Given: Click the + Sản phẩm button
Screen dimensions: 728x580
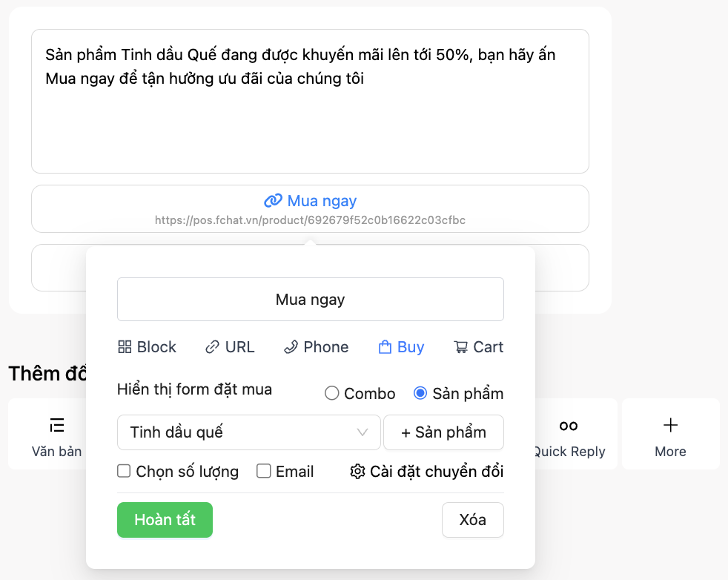Looking at the screenshot, I should tap(443, 432).
